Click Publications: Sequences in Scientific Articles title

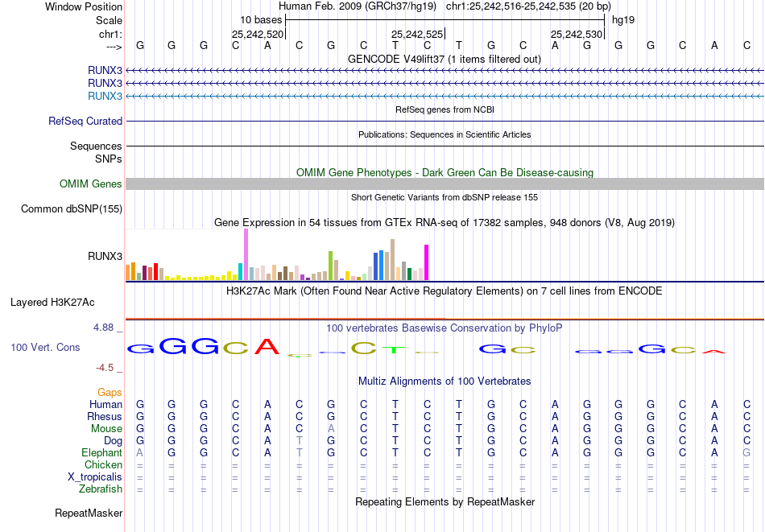[445, 134]
